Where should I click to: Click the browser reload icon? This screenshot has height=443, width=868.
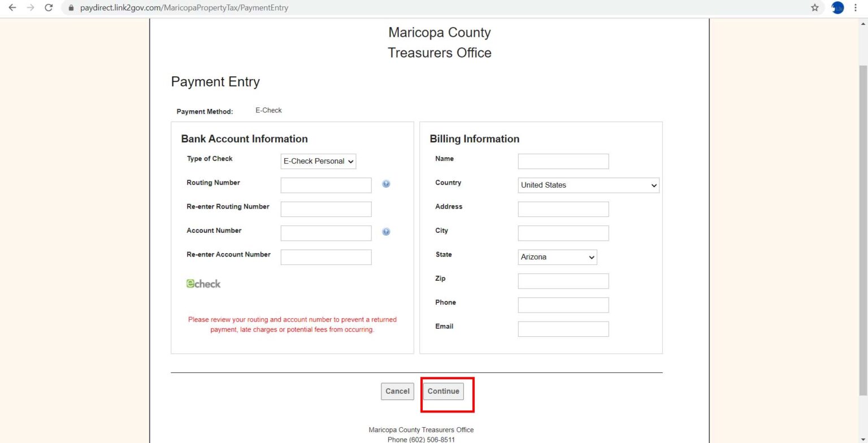coord(49,7)
